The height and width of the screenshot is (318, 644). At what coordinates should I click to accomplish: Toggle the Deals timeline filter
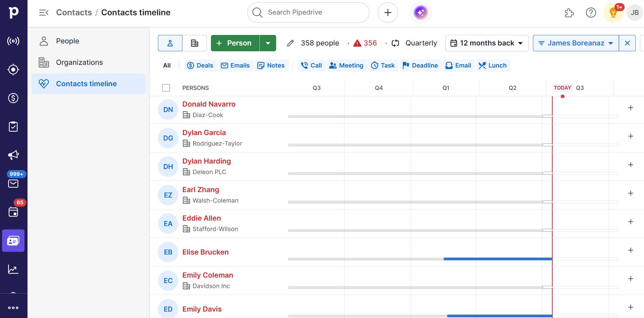point(200,66)
